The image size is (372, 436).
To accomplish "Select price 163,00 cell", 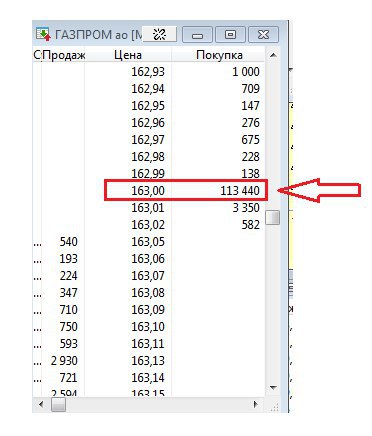I will [x=148, y=191].
